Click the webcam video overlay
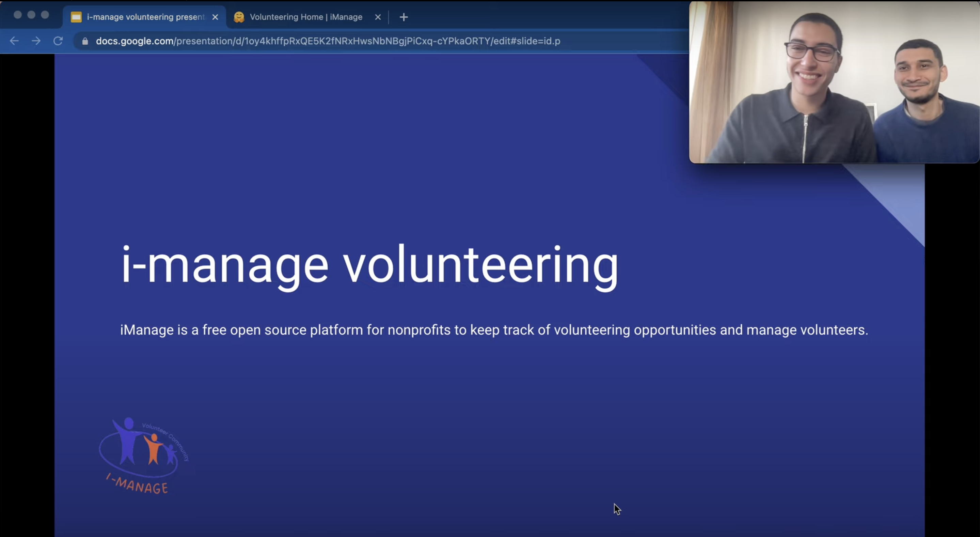980x537 pixels. (x=834, y=82)
